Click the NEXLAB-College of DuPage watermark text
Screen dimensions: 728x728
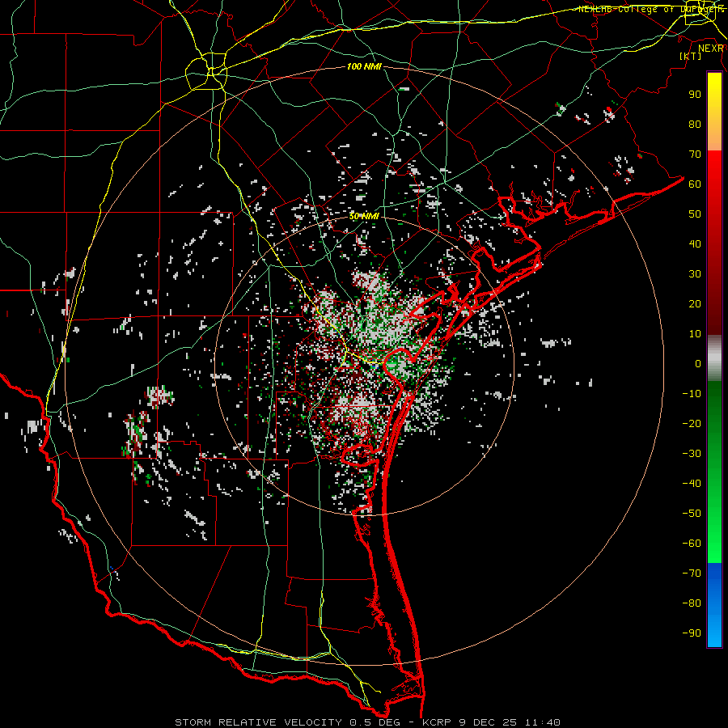[650, 9]
